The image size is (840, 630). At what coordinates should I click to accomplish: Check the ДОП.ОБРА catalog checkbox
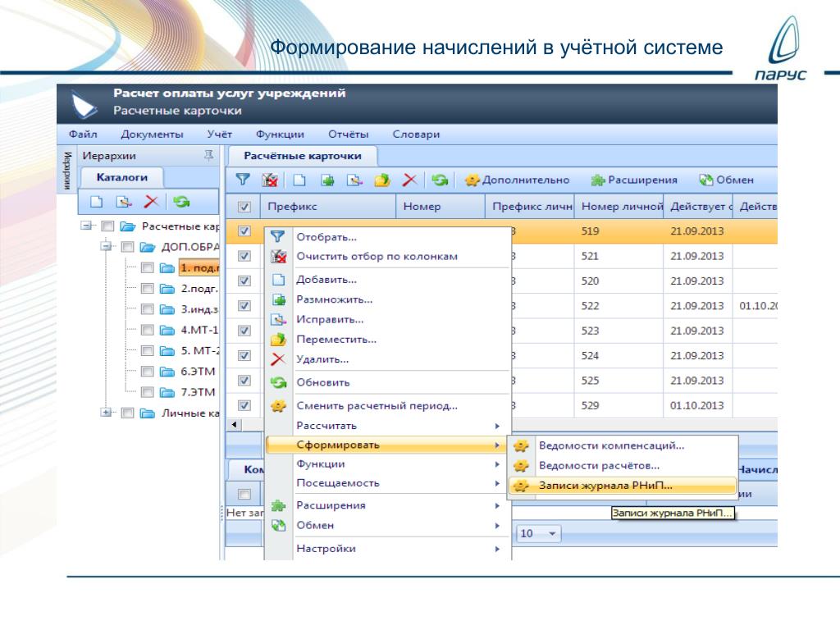[x=127, y=247]
